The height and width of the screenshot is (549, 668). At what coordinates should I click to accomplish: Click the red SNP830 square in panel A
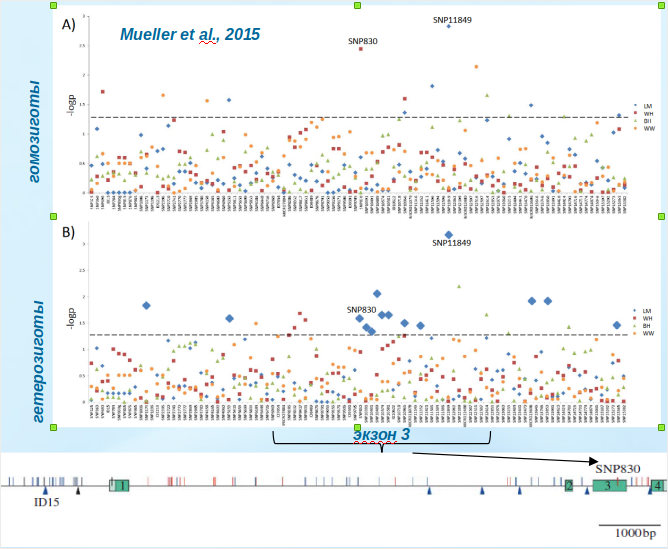point(361,49)
